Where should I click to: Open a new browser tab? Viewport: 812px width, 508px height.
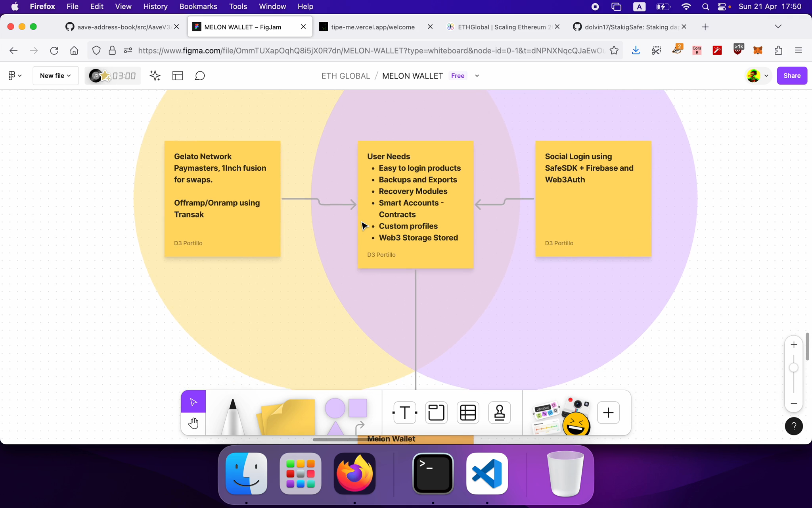705,27
